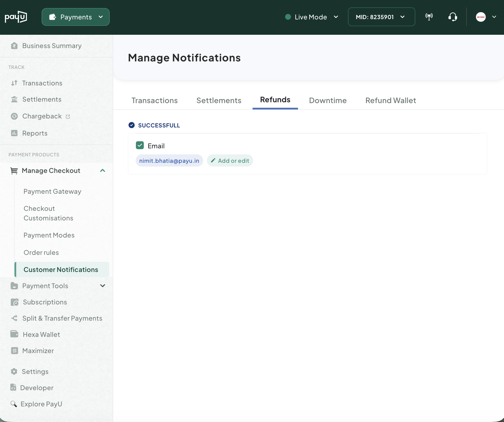Click the Settlements bank icon
Image resolution: width=504 pixels, height=422 pixels.
coord(14,99)
